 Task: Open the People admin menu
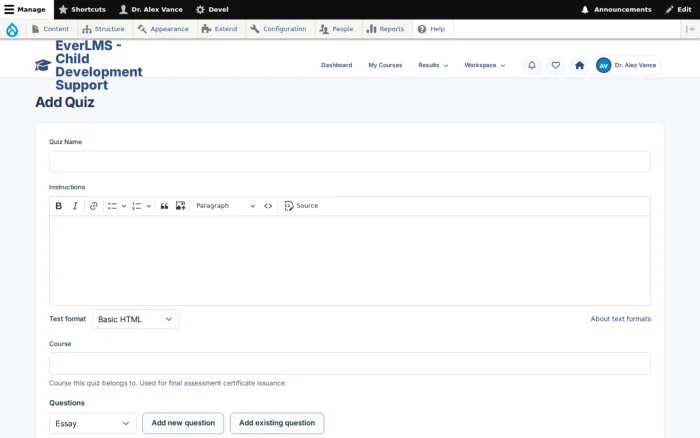(x=337, y=29)
